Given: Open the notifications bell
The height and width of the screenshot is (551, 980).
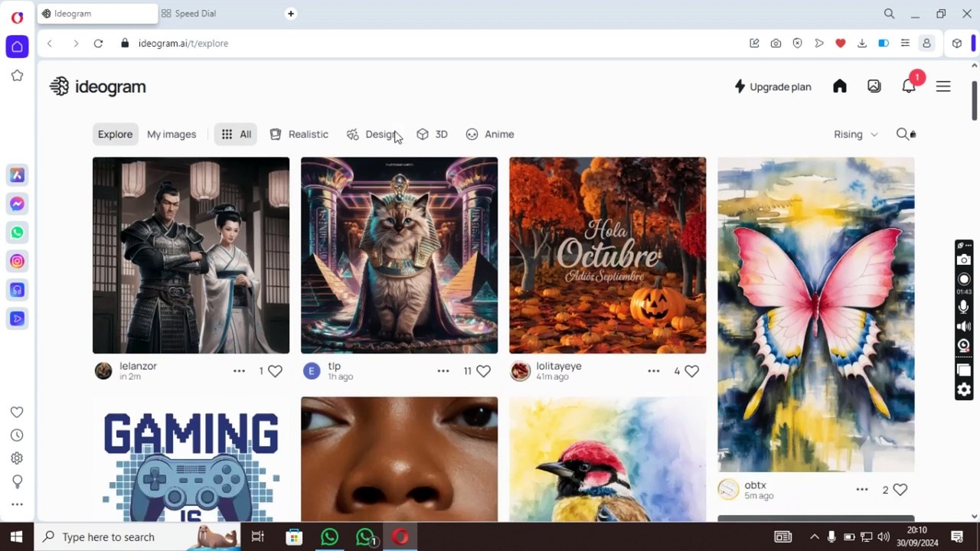Looking at the screenshot, I should tap(909, 86).
